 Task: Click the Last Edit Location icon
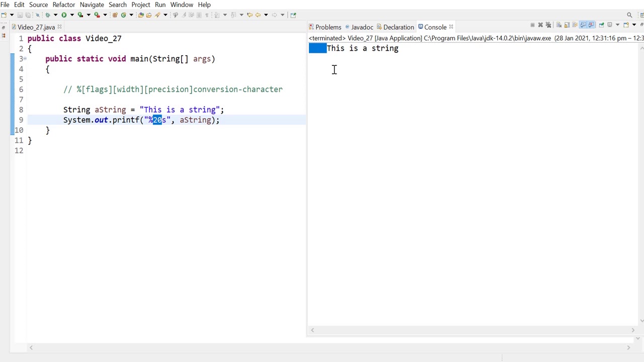(250, 15)
